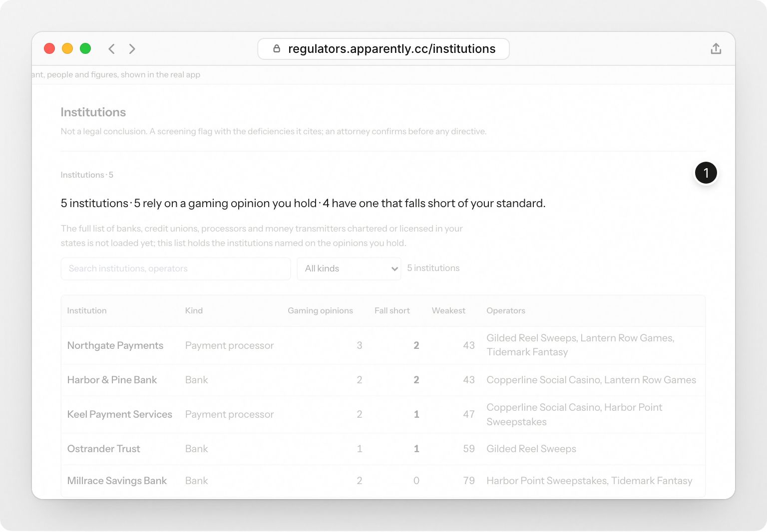Screen dimensions: 767x532
Task: Click the padlock icon in address bar
Action: (277, 48)
